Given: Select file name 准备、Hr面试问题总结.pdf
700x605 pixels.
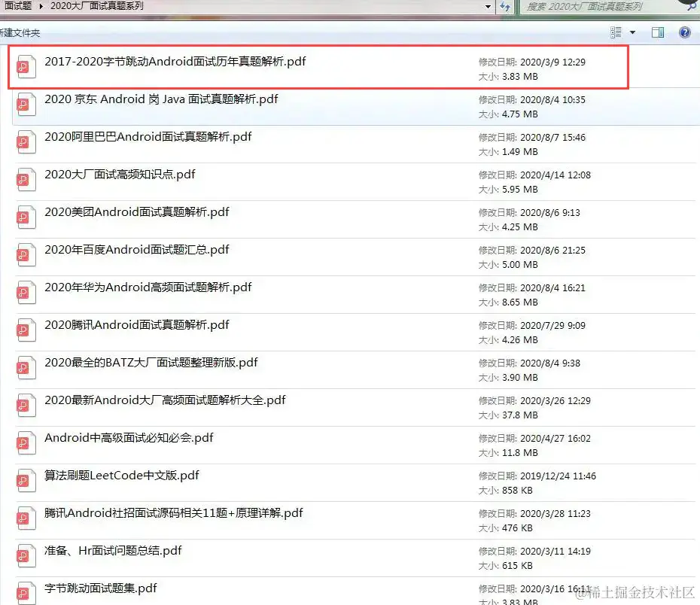Looking at the screenshot, I should (113, 551).
